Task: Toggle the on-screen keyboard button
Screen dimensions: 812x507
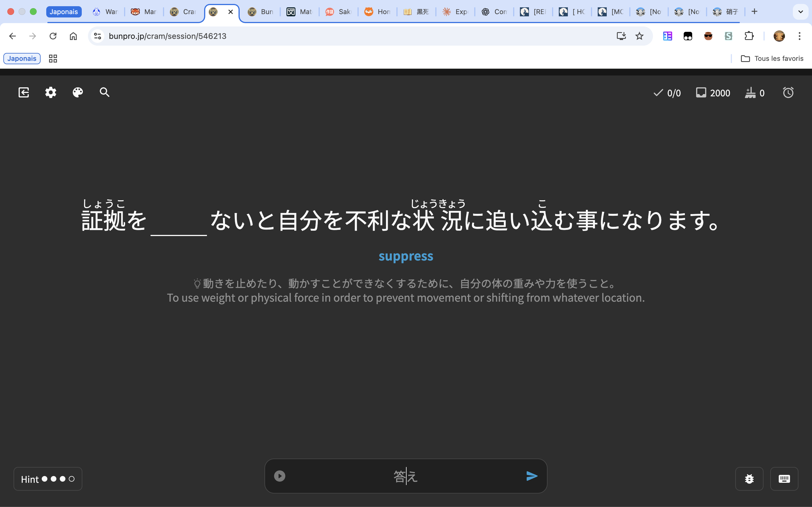Action: click(x=784, y=479)
